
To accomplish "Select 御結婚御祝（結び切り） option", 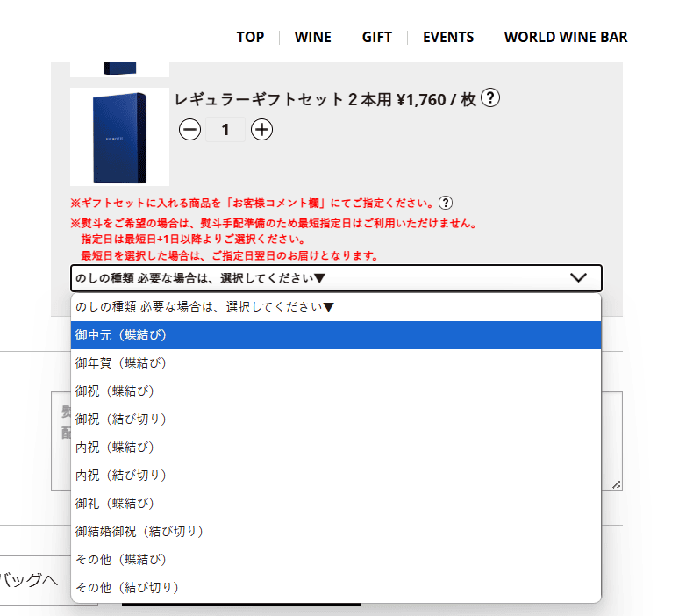I will tap(336, 532).
